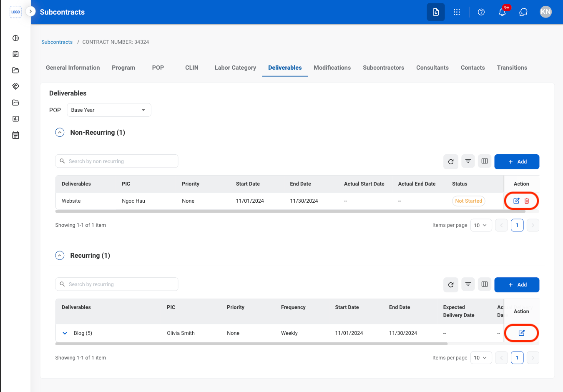
Task: Open filter for recurring deliverables
Action: [468, 284]
